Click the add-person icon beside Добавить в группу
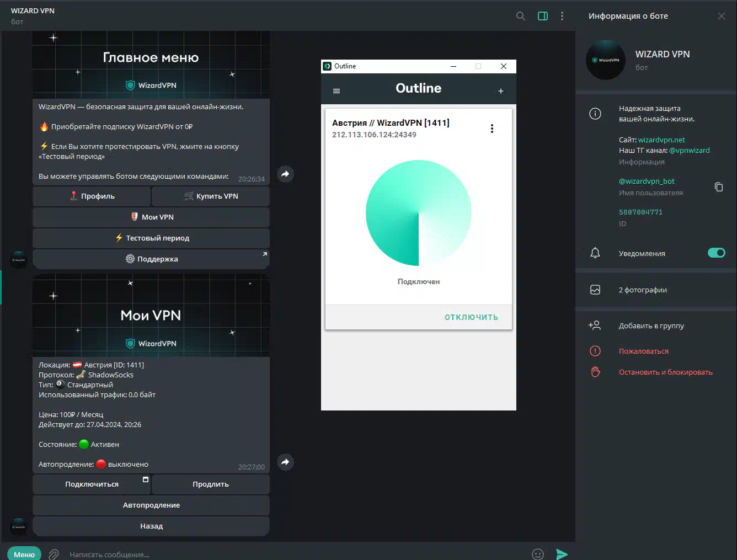Image resolution: width=737 pixels, height=560 pixels. tap(595, 326)
